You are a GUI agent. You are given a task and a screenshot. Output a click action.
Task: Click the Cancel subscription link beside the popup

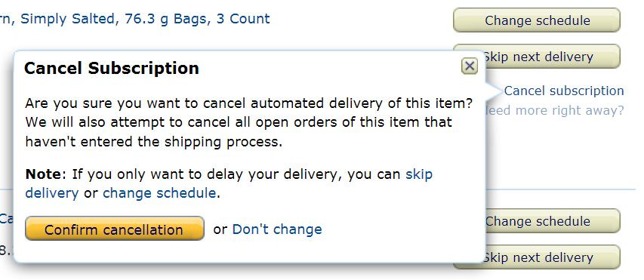(564, 91)
